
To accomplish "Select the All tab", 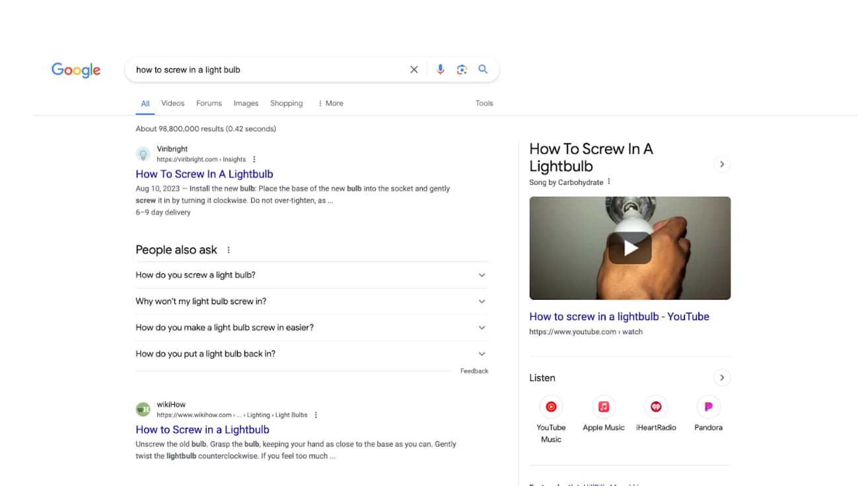I will pos(145,104).
